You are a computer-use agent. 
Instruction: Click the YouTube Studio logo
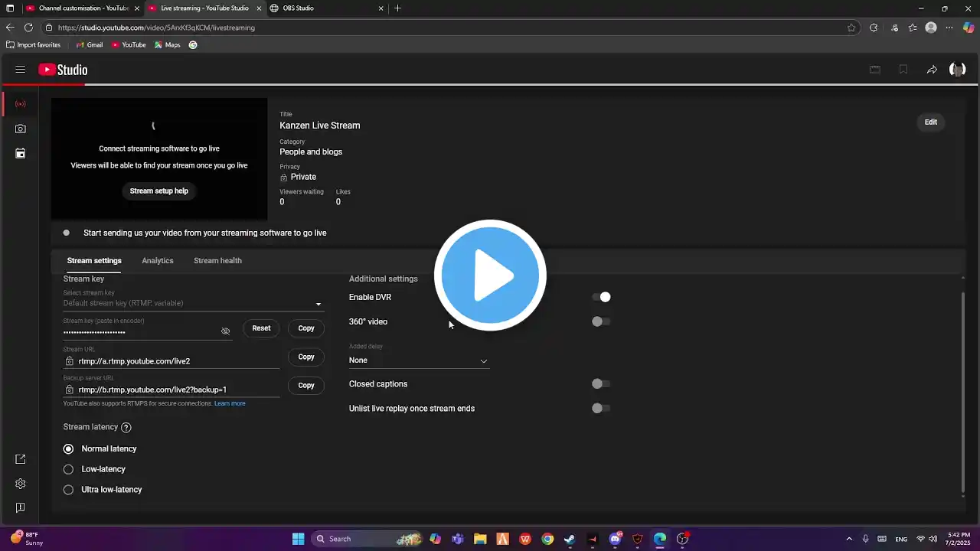tap(63, 70)
